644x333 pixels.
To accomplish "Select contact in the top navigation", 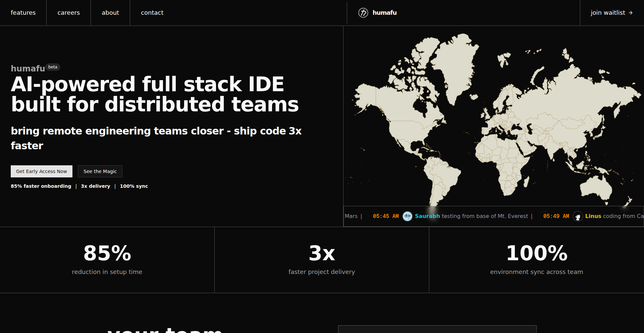I will (152, 13).
